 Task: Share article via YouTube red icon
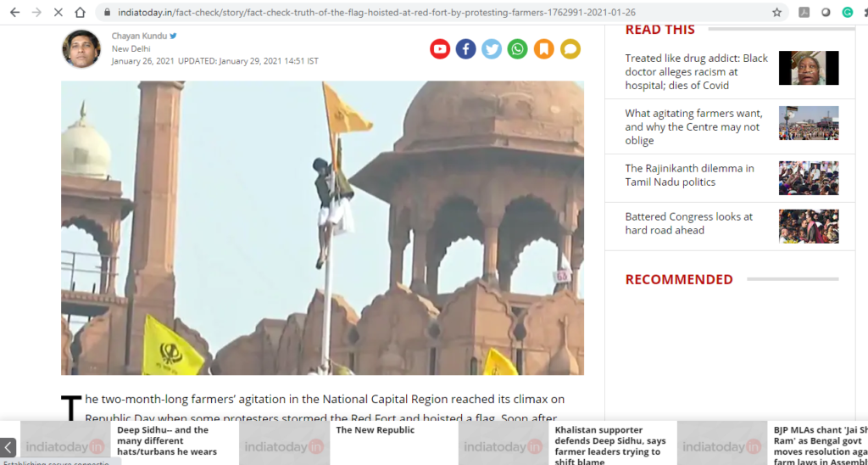[440, 48]
